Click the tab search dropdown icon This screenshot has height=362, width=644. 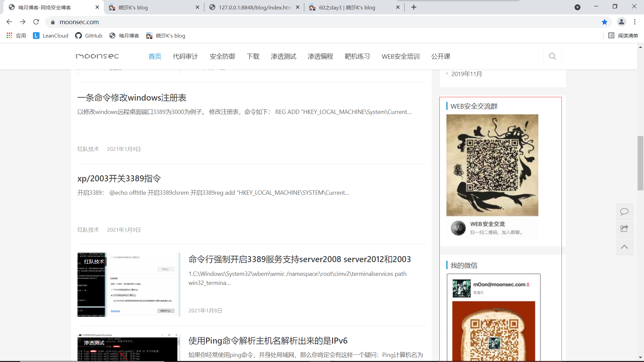tap(577, 7)
